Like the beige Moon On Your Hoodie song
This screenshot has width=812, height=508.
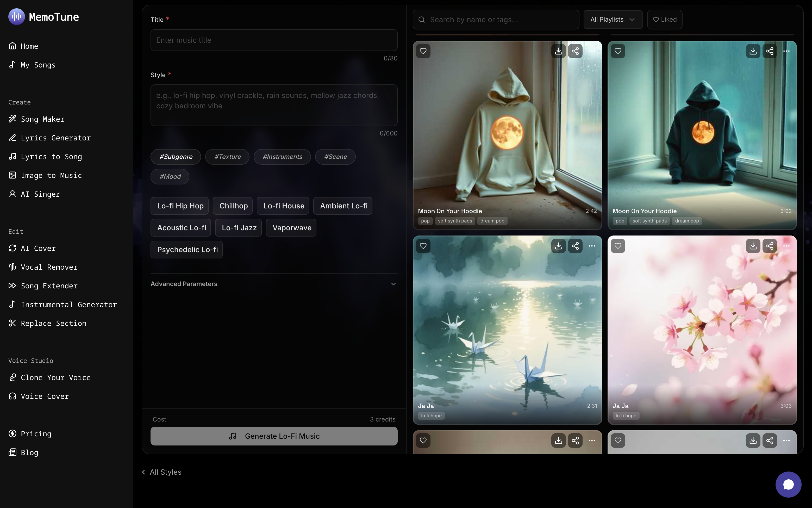coord(423,51)
